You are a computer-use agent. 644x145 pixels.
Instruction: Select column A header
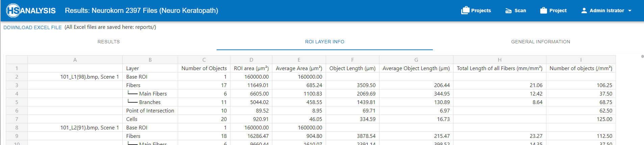coord(75,60)
